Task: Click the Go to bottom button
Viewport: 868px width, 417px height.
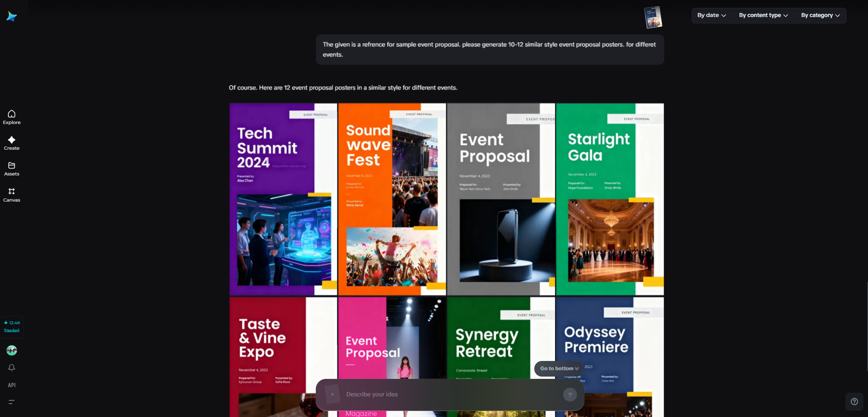Action: click(559, 368)
